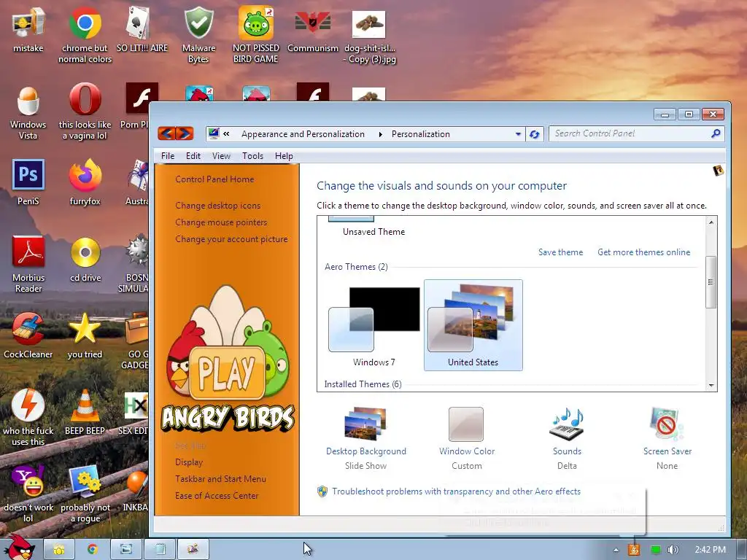Open the Sounds settings icon
The image size is (747, 560).
(x=566, y=424)
